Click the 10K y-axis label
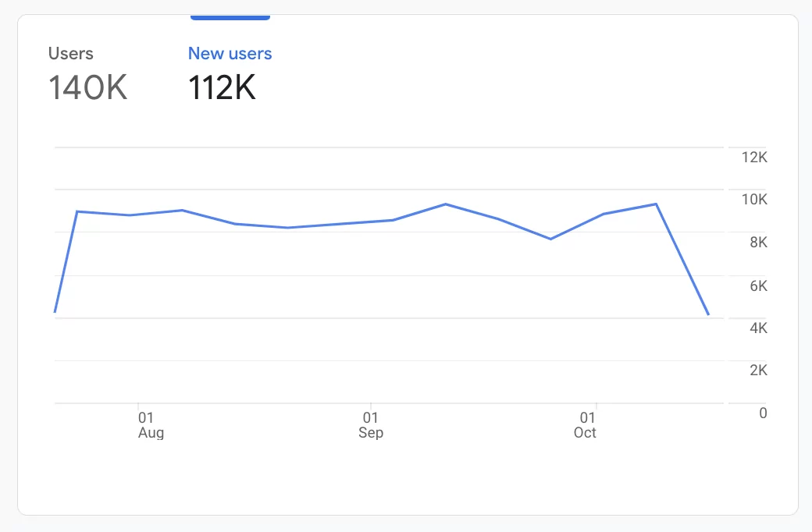Image resolution: width=812 pixels, height=532 pixels. (754, 200)
